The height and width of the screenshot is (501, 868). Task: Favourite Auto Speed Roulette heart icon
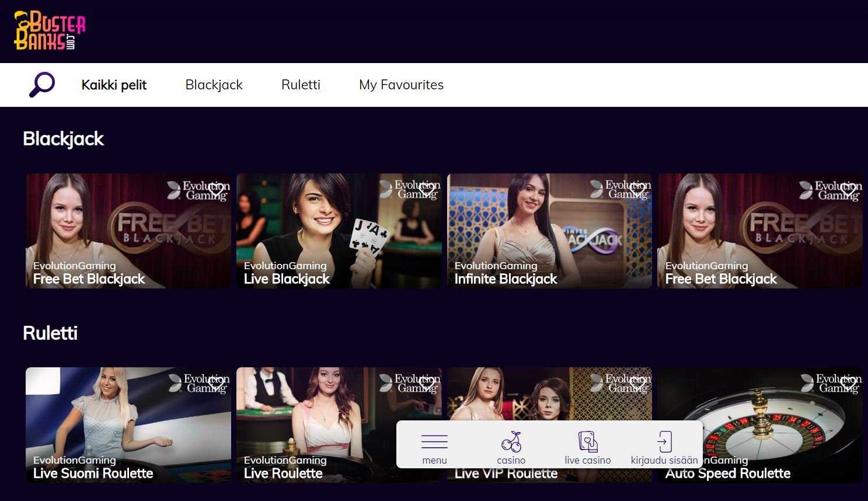point(848,384)
